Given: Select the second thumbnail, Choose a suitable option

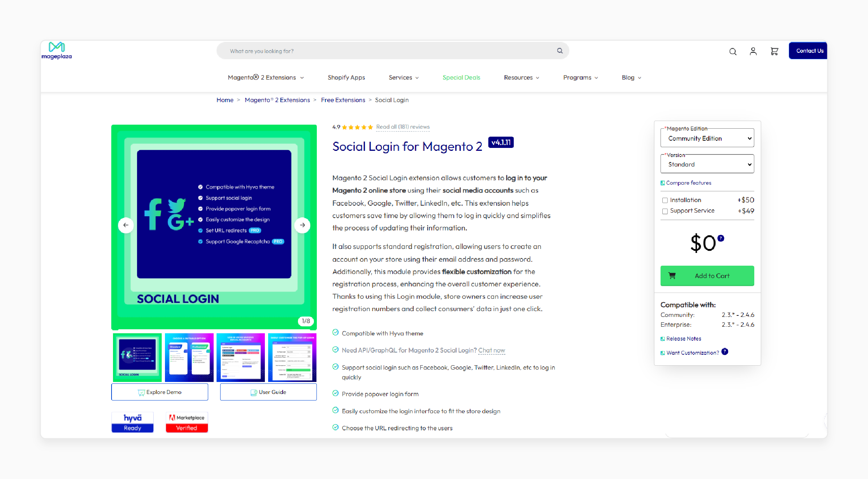Looking at the screenshot, I should click(189, 358).
